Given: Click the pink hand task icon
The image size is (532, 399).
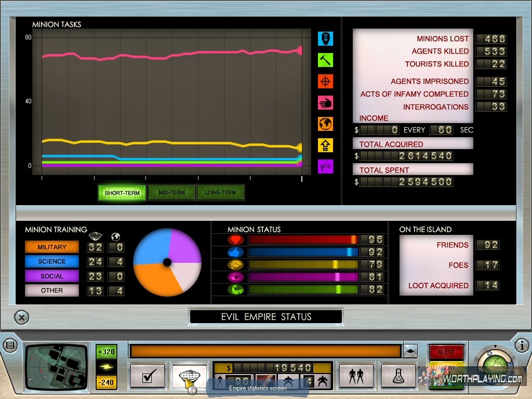Looking at the screenshot, I should [x=325, y=103].
